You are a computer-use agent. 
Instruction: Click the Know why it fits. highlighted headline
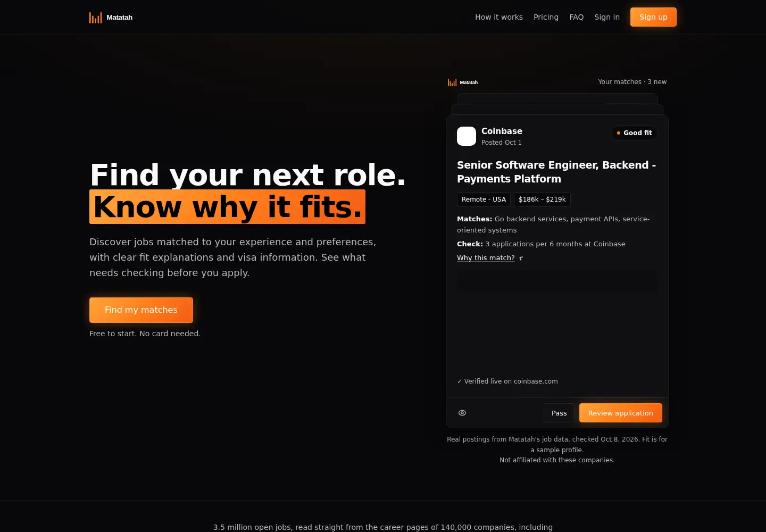pyautogui.click(x=227, y=207)
